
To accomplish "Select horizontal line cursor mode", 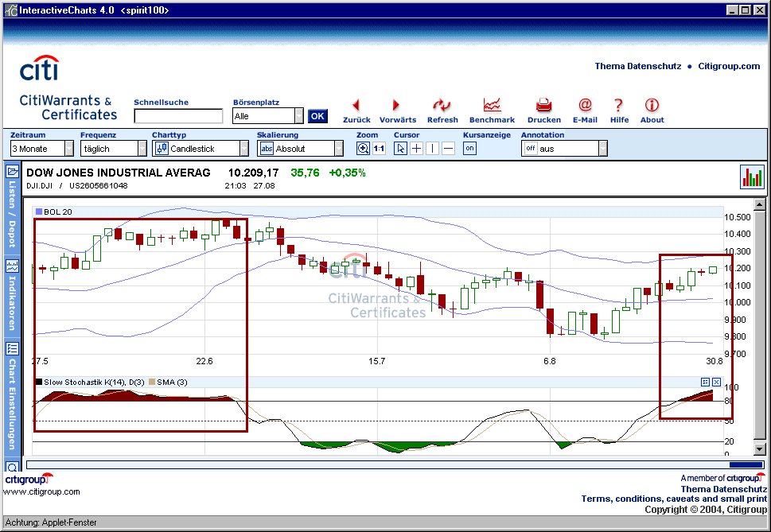I will click(448, 149).
